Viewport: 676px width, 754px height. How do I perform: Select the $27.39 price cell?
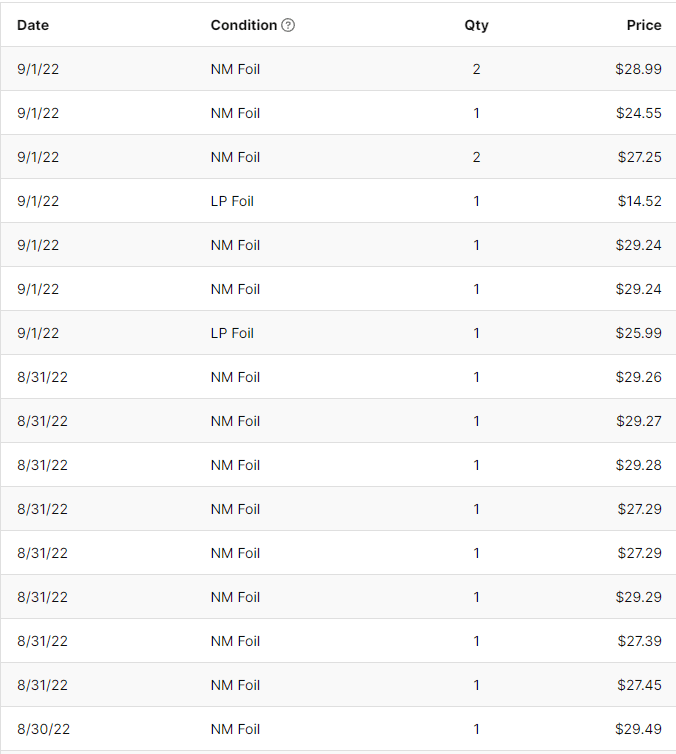click(x=638, y=641)
